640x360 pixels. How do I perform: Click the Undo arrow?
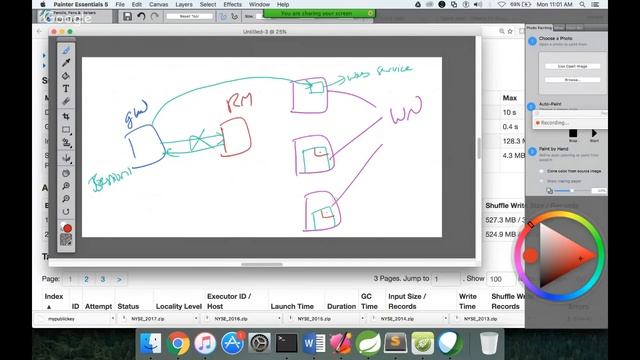(141, 16)
